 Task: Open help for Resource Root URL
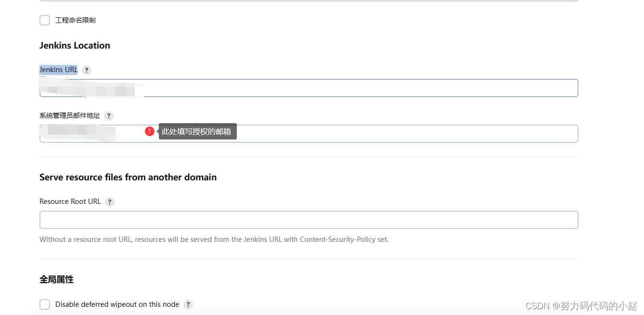110,202
